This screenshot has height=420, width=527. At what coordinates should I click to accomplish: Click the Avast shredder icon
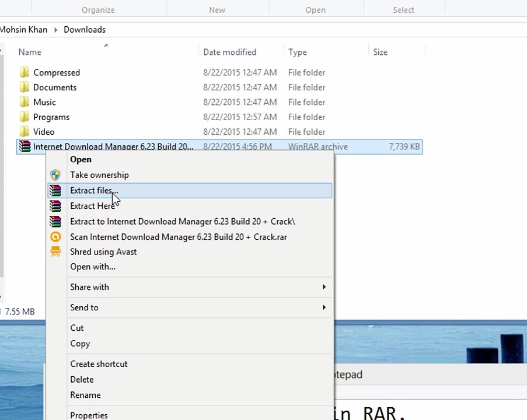pos(55,251)
